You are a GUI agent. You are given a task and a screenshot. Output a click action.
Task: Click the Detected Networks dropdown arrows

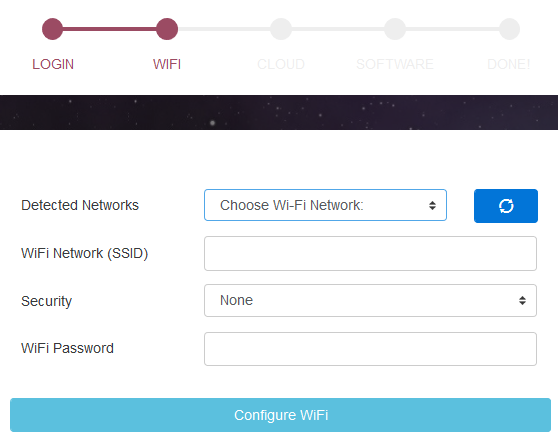click(x=432, y=205)
